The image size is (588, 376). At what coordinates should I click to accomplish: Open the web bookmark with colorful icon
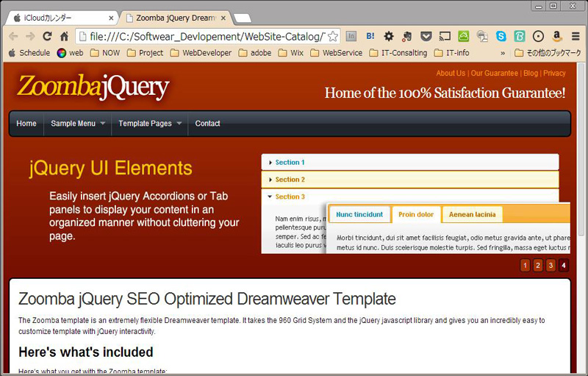coord(70,53)
